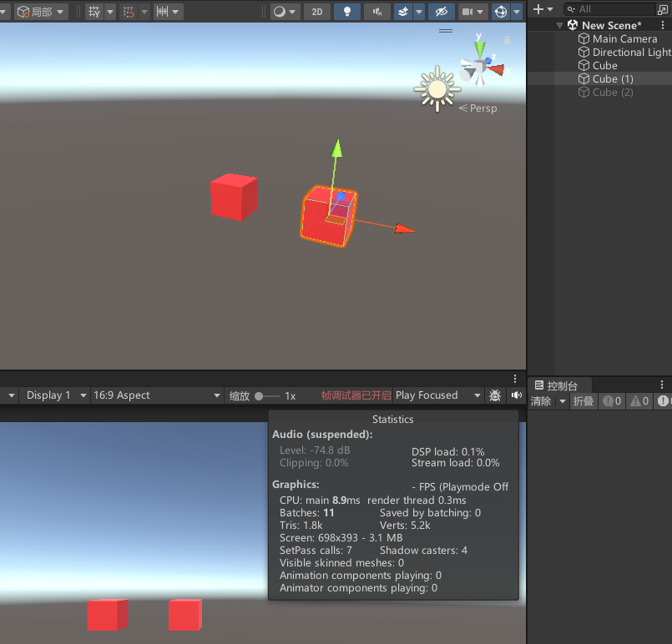
Task: Click the Gizmos sphere icon
Action: pos(500,11)
